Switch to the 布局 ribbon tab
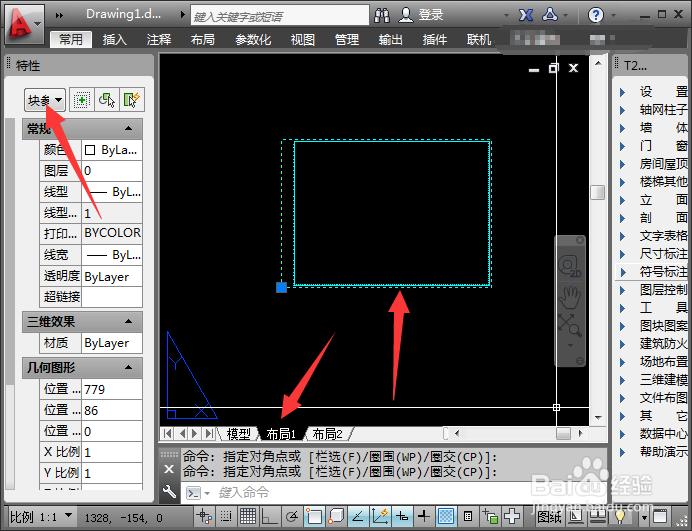Viewport: 692px width, 531px height. tap(203, 40)
